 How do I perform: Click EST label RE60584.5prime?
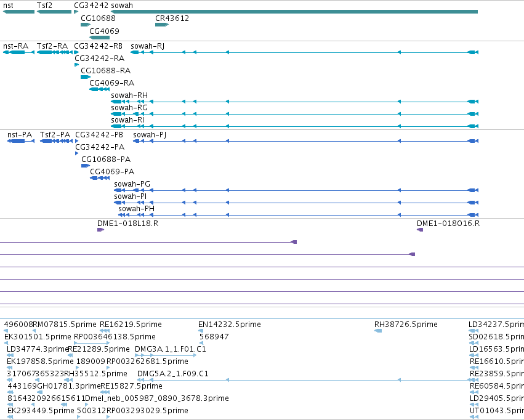pos(497,386)
